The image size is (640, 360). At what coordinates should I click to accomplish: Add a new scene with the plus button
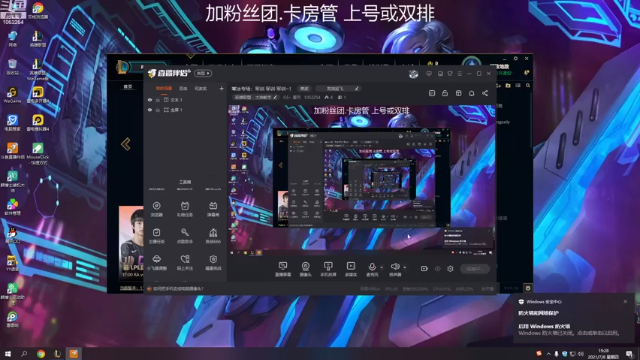[221, 88]
